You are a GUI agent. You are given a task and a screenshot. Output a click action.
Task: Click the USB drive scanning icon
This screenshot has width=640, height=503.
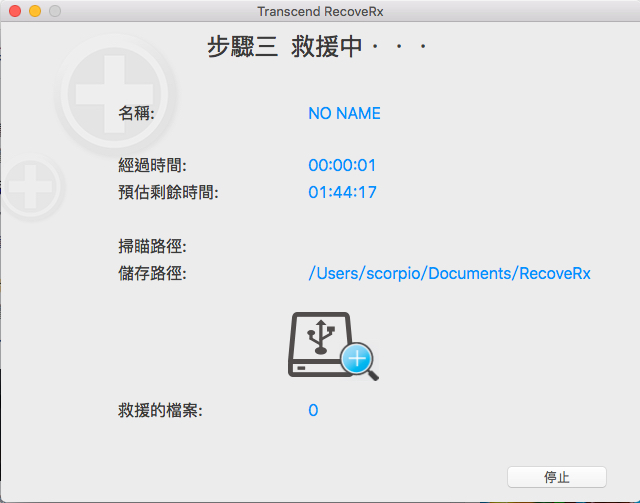(x=333, y=346)
